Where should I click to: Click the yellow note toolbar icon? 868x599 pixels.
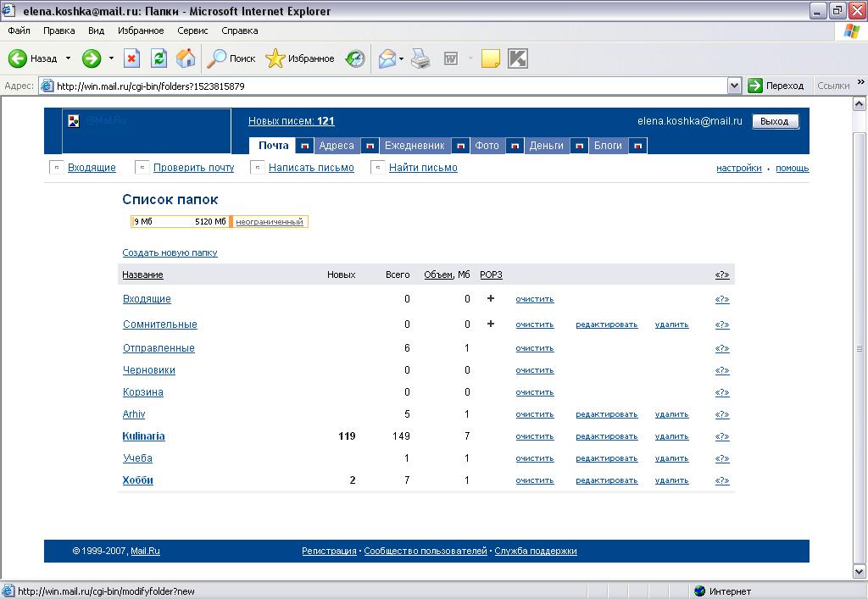491,58
